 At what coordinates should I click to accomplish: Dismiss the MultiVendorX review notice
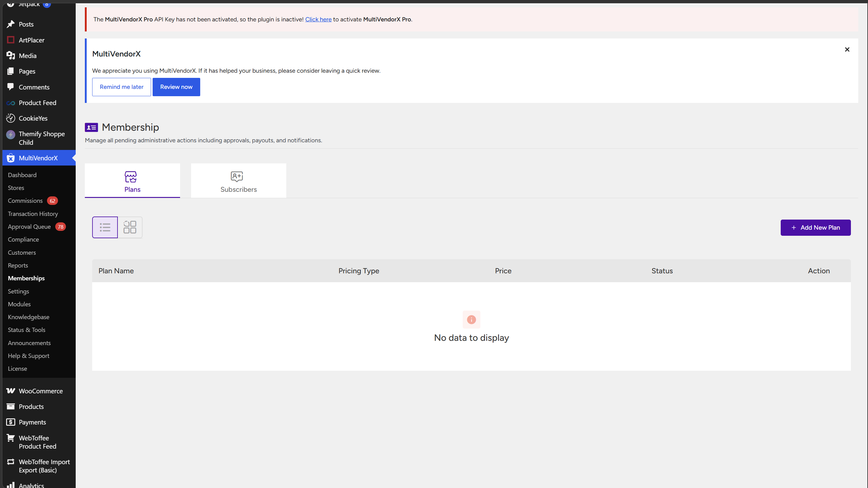[x=847, y=49]
